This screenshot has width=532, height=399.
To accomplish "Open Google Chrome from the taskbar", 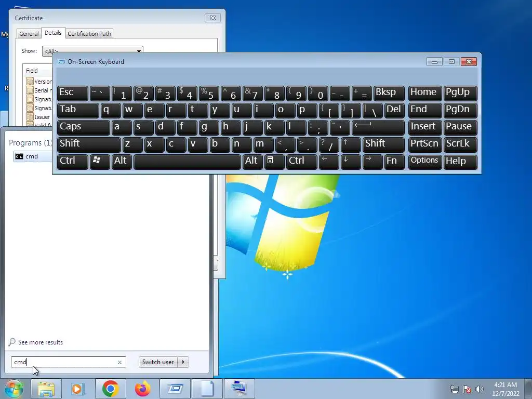I will (110, 389).
